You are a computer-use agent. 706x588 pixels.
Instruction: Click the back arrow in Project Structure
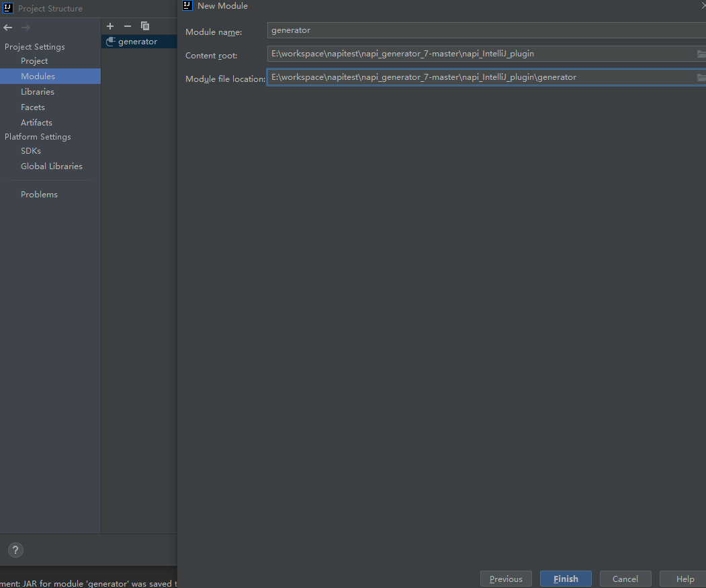coord(7,28)
